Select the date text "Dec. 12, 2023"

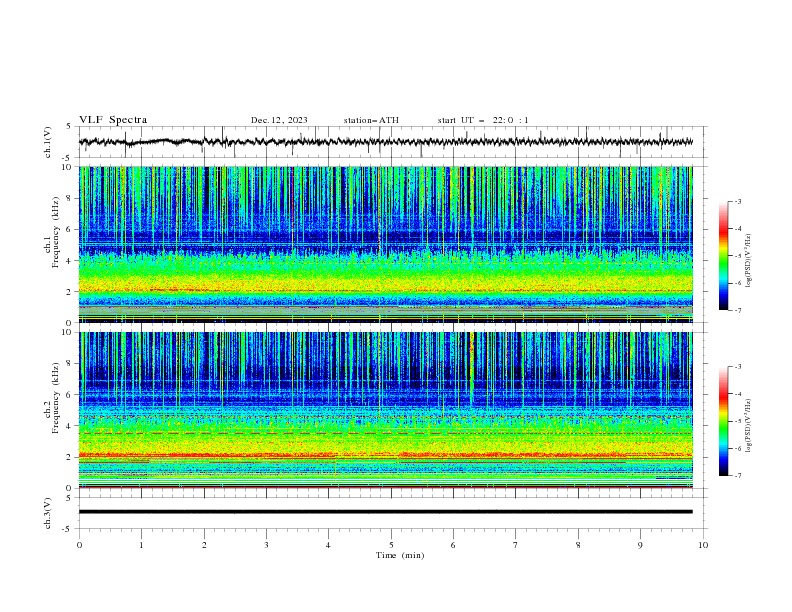tap(279, 120)
